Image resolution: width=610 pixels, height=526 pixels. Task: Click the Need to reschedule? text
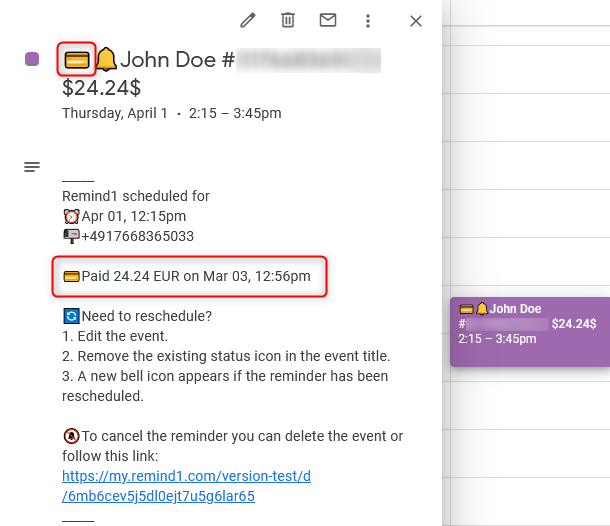(147, 316)
